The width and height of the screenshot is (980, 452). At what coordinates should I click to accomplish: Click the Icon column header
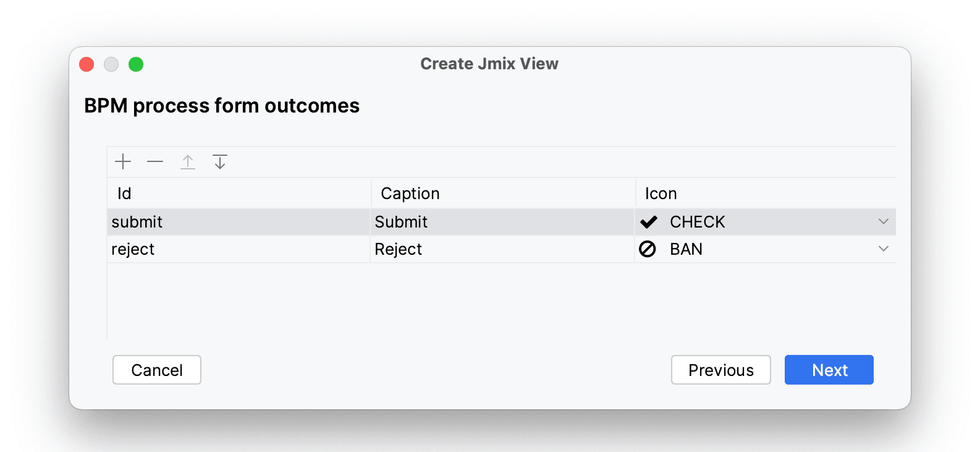point(765,194)
